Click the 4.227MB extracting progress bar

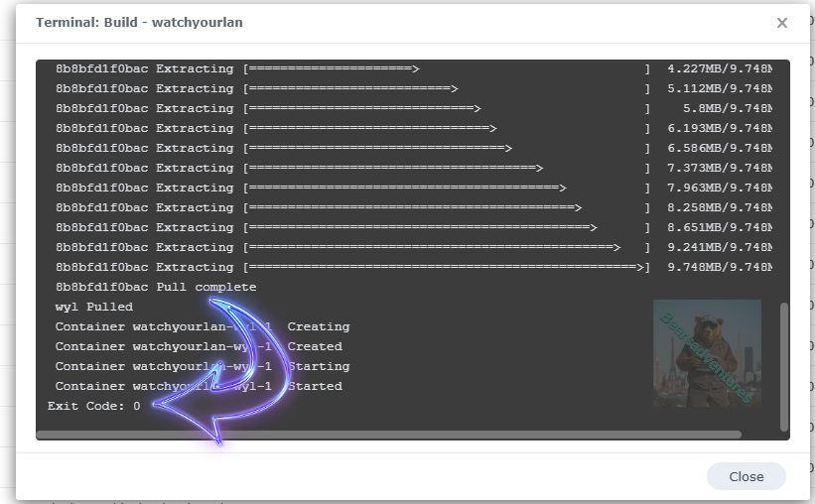tap(333, 68)
